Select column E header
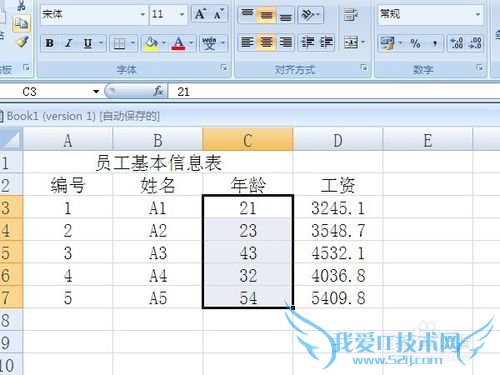The image size is (500, 375). pos(428,140)
